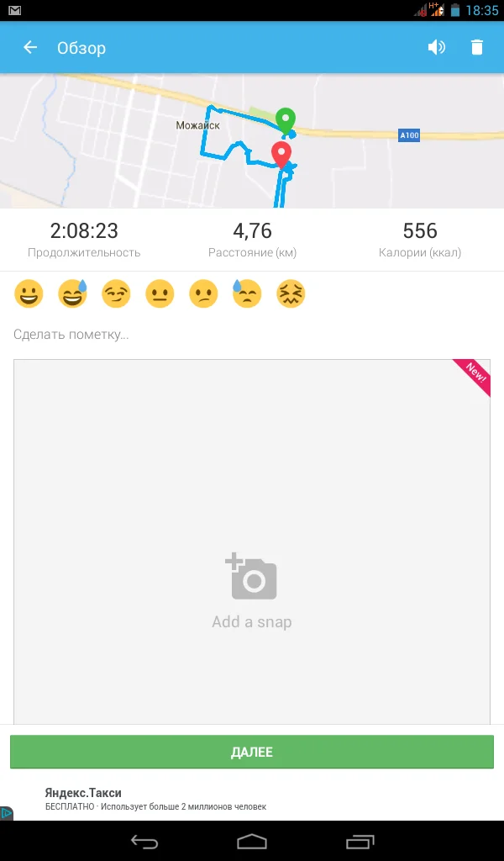Screen dimensions: 504x861
Task: Pick the exhausted scrunched-face emoji
Action: tap(291, 293)
